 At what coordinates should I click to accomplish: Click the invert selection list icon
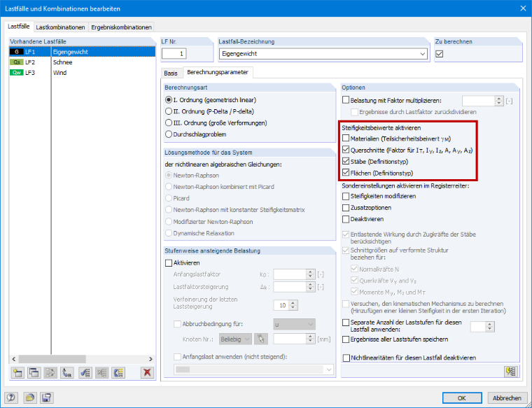118,373
